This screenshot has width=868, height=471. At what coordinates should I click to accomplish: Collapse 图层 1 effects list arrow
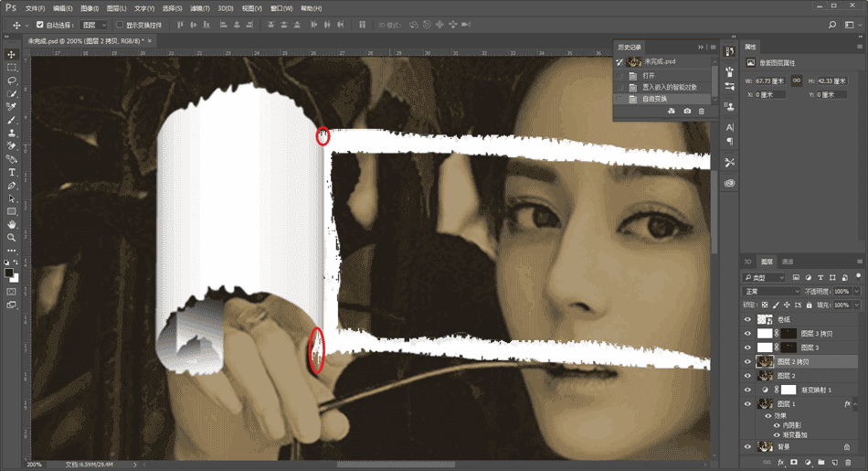[x=856, y=404]
